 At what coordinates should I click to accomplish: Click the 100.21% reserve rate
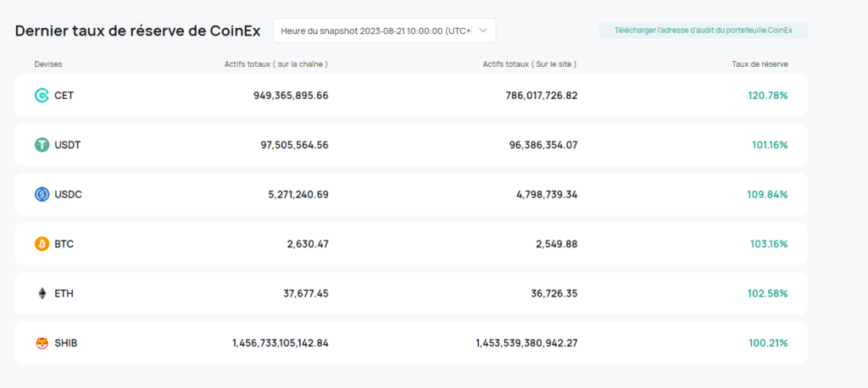[768, 343]
